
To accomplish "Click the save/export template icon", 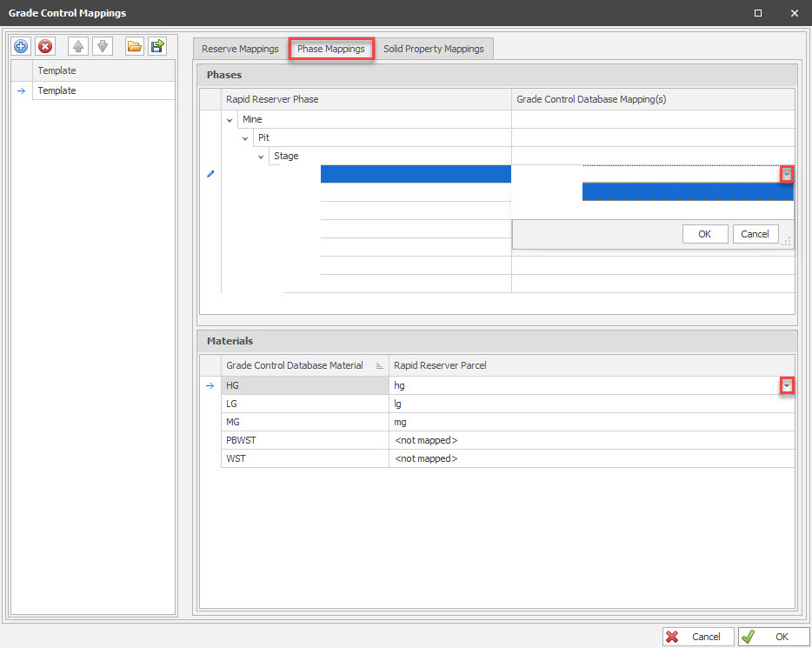I will [x=157, y=47].
